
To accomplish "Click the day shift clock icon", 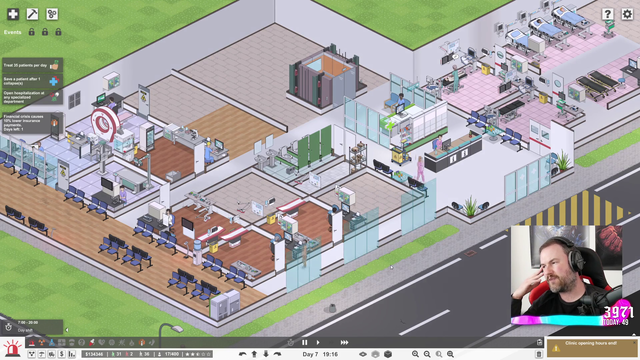I will pos(8,327).
